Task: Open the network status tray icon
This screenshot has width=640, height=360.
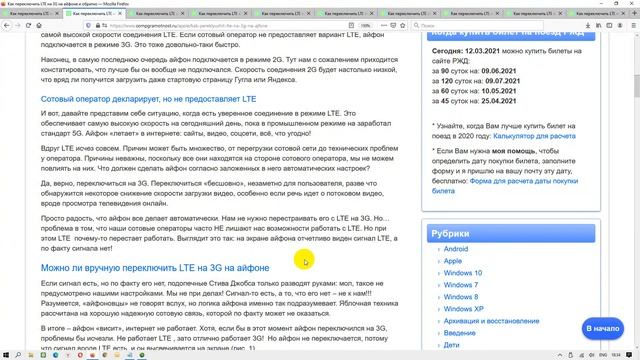Action: click(581, 355)
